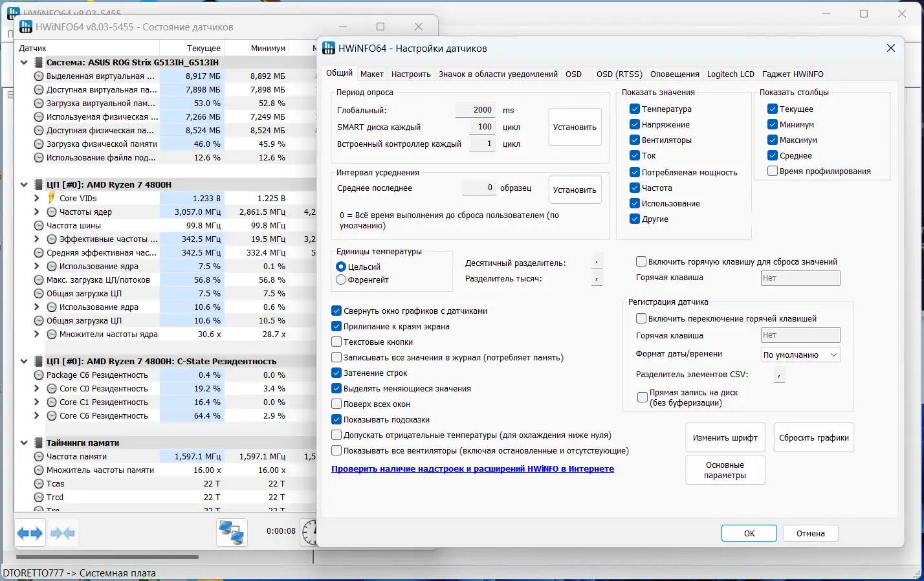Collapse the Тайминги памяти group

point(24,443)
